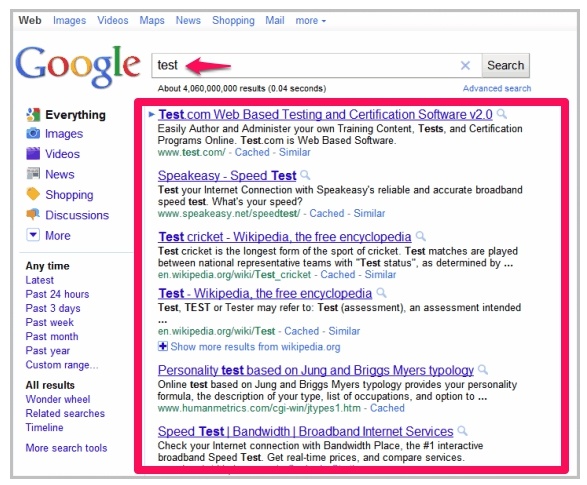
Task: Click inside the search query field
Action: coord(316,65)
